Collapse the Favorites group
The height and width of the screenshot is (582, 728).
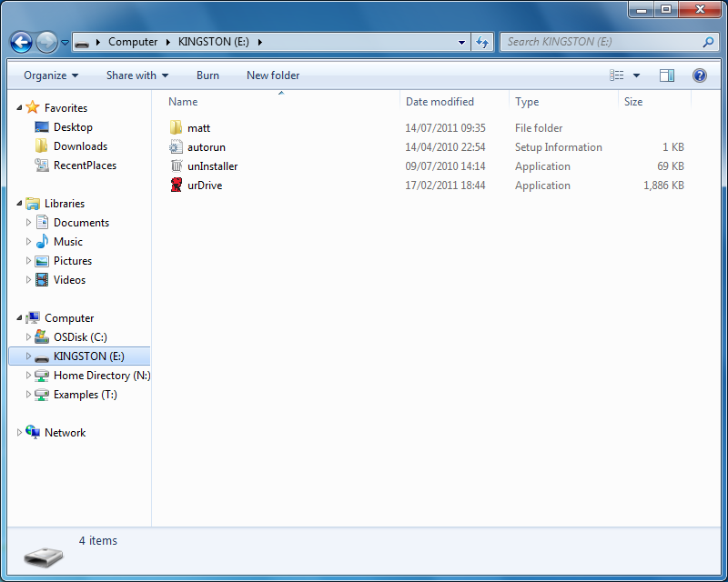coord(19,107)
